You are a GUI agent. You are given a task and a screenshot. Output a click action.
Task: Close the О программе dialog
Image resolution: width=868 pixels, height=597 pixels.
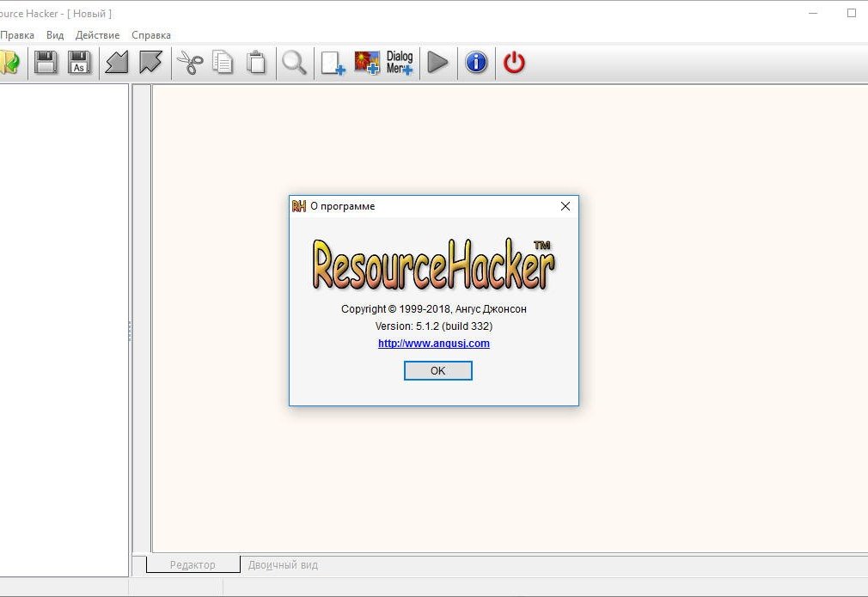pyautogui.click(x=565, y=206)
